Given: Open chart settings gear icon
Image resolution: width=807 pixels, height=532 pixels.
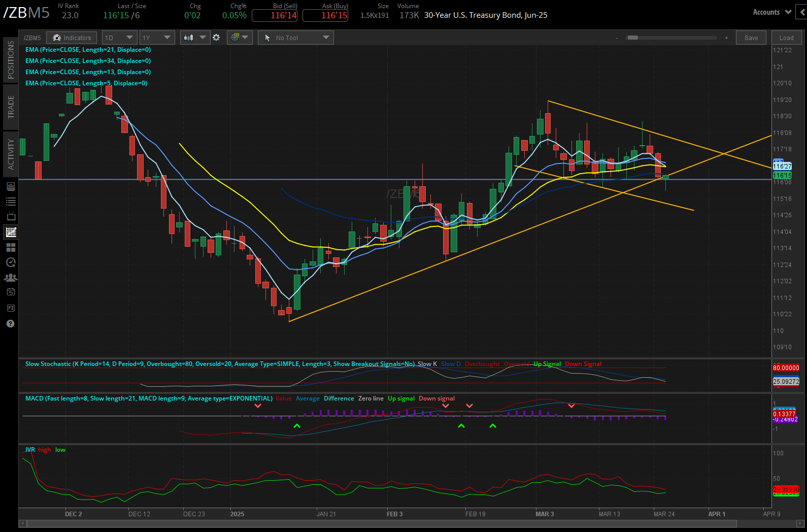Looking at the screenshot, I should (x=216, y=38).
